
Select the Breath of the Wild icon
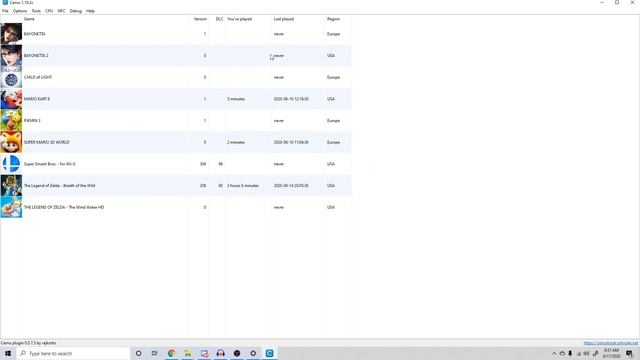point(11,185)
